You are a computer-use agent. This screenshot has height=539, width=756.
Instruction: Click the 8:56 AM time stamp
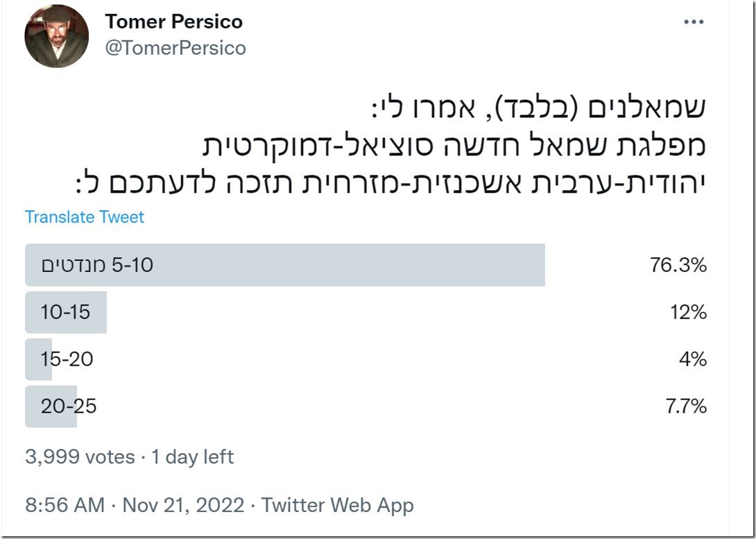[x=59, y=506]
